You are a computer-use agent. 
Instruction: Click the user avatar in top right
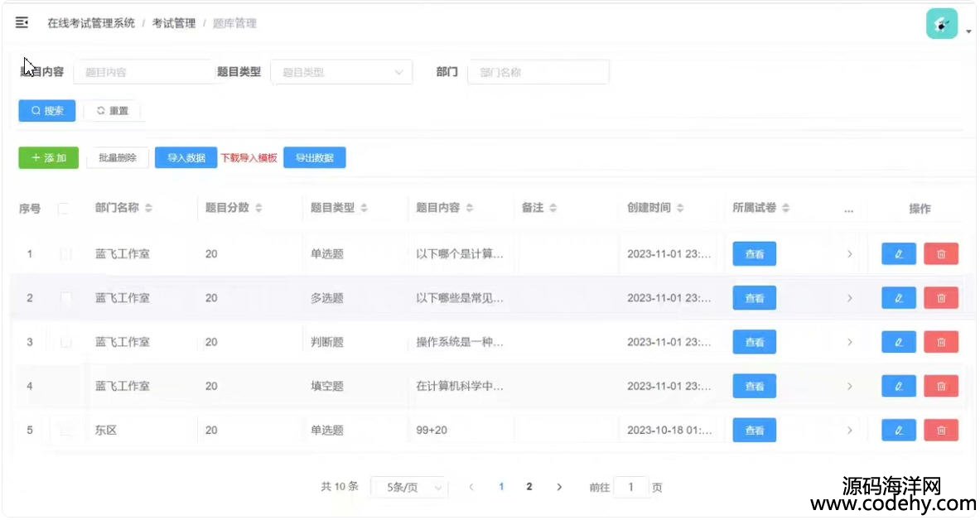tap(941, 24)
